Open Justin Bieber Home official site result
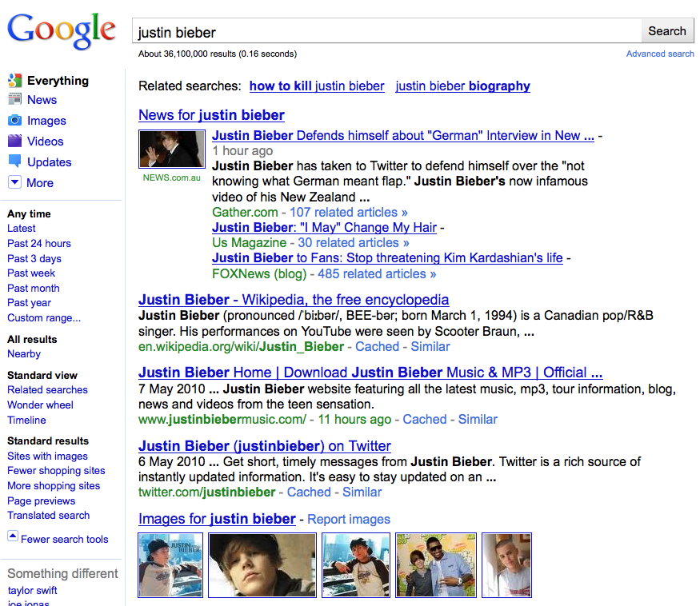Viewport: 700px width, 606px height. click(x=370, y=373)
